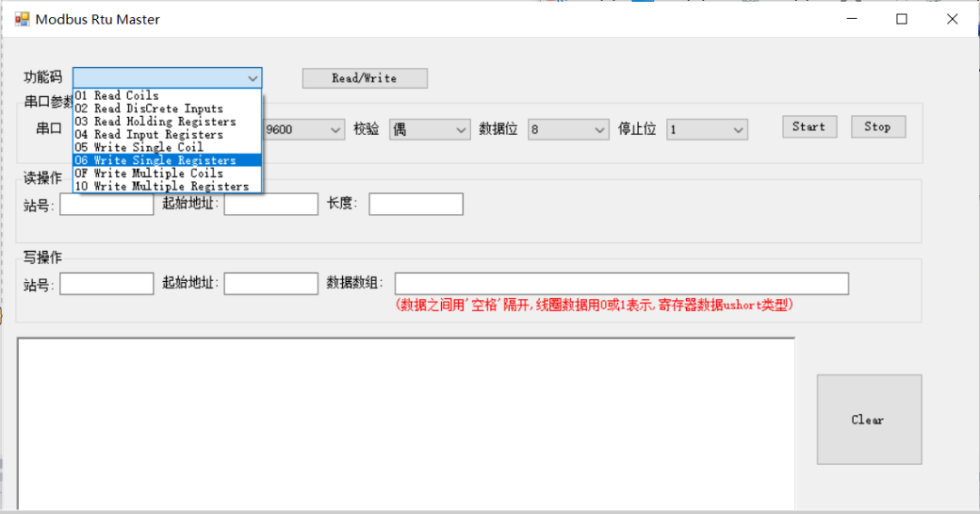The width and height of the screenshot is (980, 514).
Task: Collapse the 功能码 function code dropdown
Action: [252, 78]
